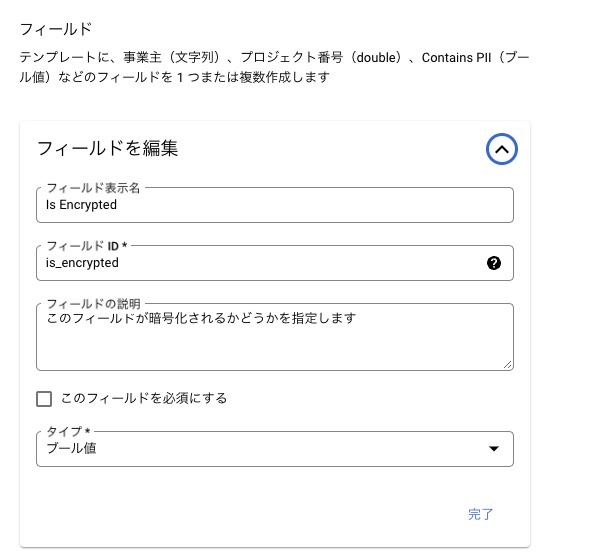The width and height of the screenshot is (604, 557).
Task: Click the description text about 暗号化
Action: pos(201,318)
